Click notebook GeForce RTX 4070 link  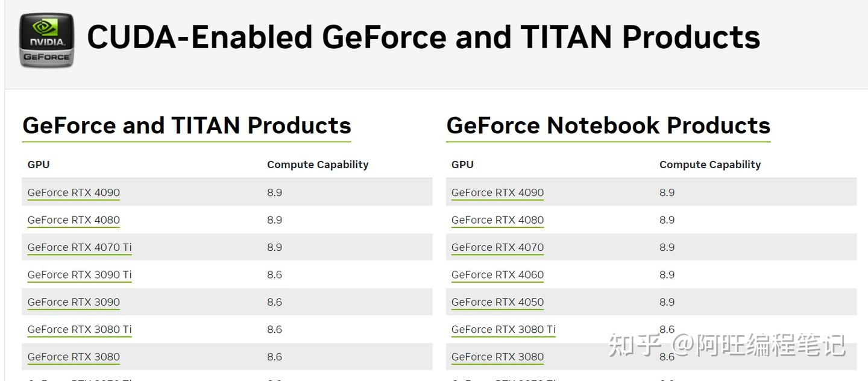[497, 248]
